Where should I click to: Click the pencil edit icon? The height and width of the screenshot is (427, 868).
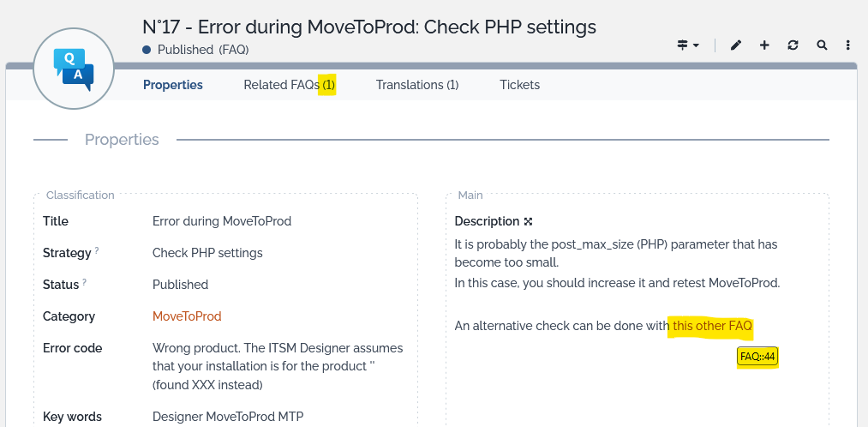coord(735,45)
